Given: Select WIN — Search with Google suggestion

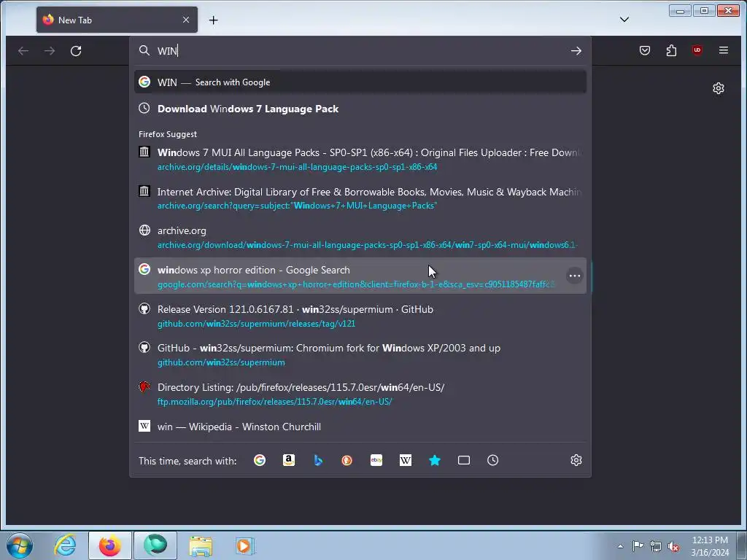Looking at the screenshot, I should click(360, 82).
